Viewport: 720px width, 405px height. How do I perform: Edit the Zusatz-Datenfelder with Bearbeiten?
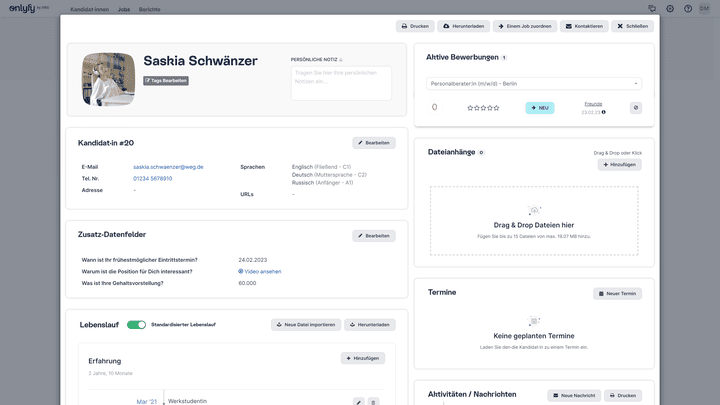point(374,236)
